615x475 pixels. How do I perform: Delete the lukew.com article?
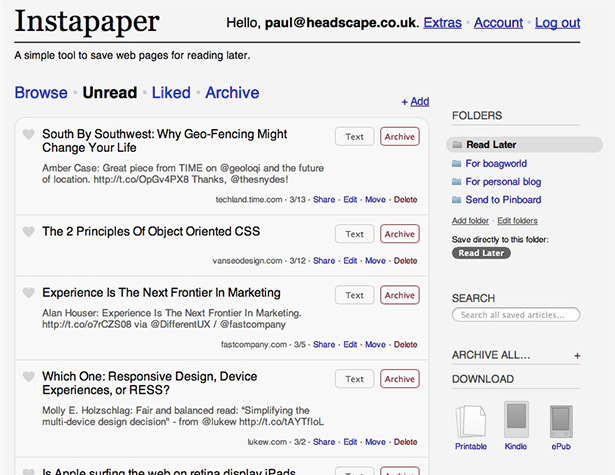tap(406, 442)
